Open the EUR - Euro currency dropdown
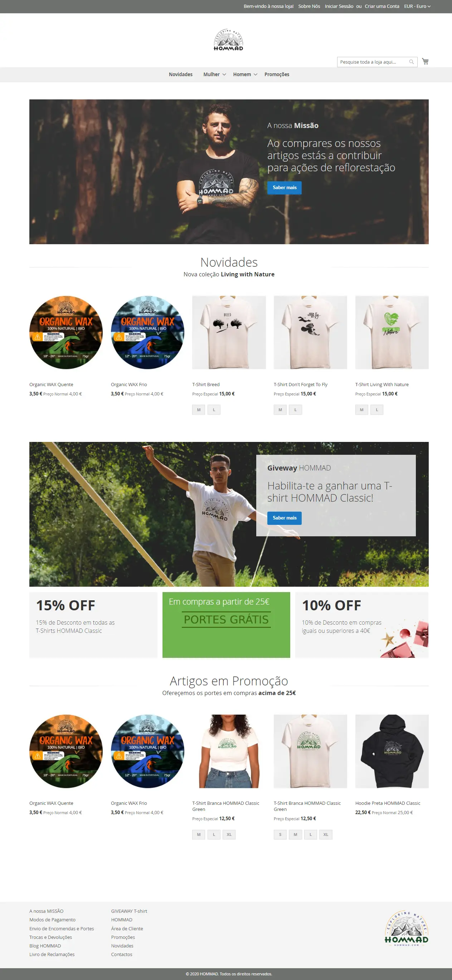Screen dimensions: 452x980 click(x=417, y=6)
